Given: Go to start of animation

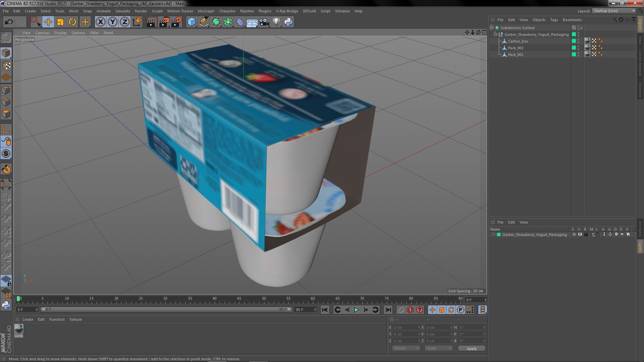Looking at the screenshot, I should pyautogui.click(x=325, y=310).
